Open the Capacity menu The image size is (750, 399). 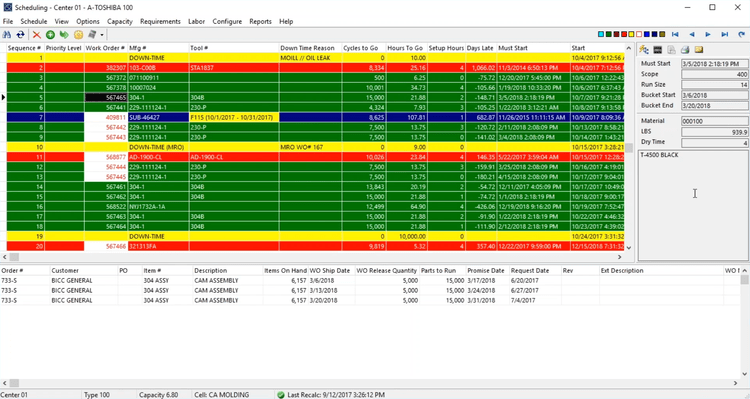click(x=120, y=22)
